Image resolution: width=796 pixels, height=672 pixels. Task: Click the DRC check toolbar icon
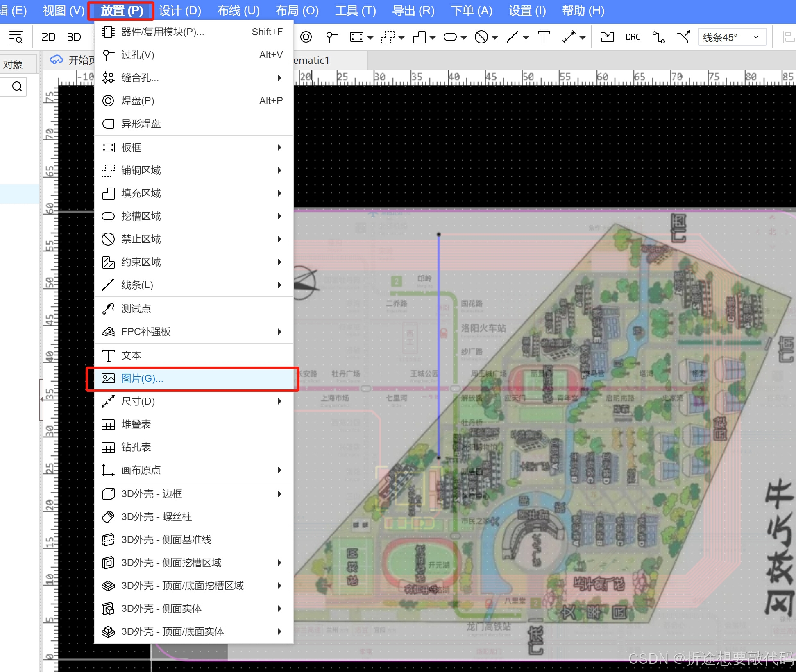633,37
